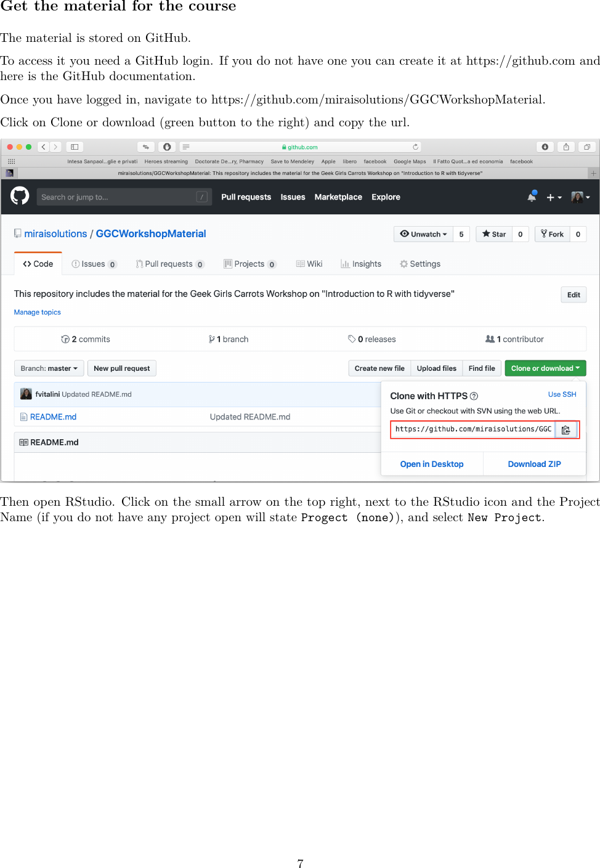Toggle the Safari sidebar button
The image size is (600, 868).
pos(75,147)
